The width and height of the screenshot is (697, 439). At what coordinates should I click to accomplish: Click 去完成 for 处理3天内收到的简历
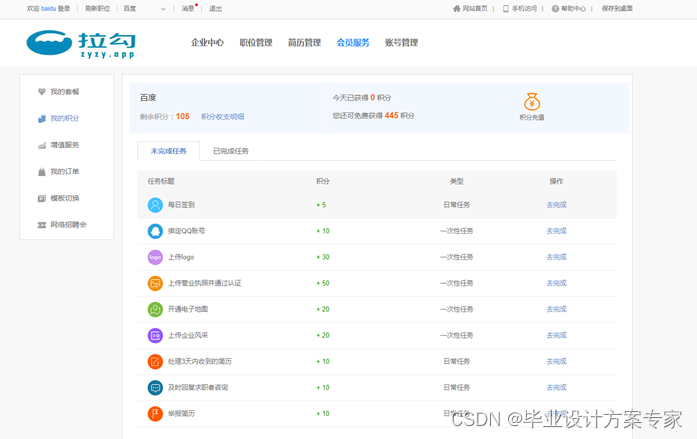557,361
